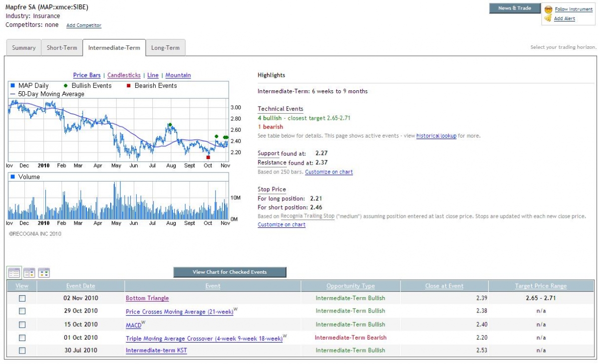The image size is (599, 364).
Task: Sort table by Event Date column
Action: click(80, 286)
